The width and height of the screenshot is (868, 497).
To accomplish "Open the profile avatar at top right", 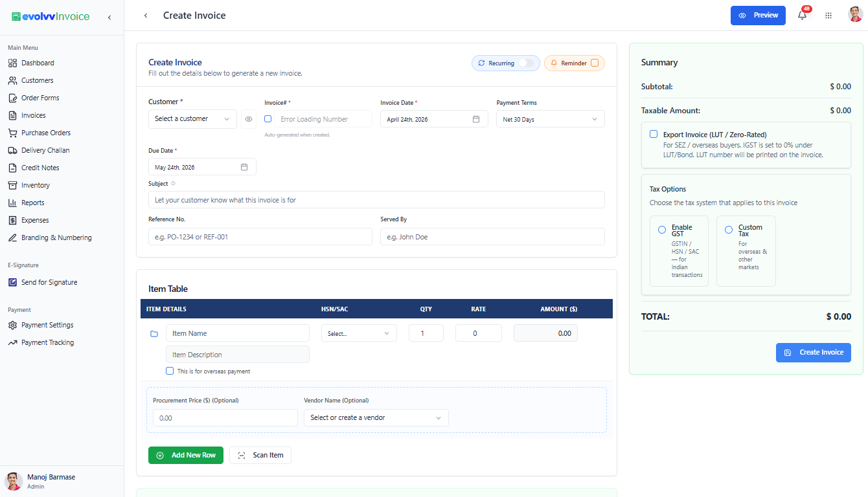I will pos(856,15).
